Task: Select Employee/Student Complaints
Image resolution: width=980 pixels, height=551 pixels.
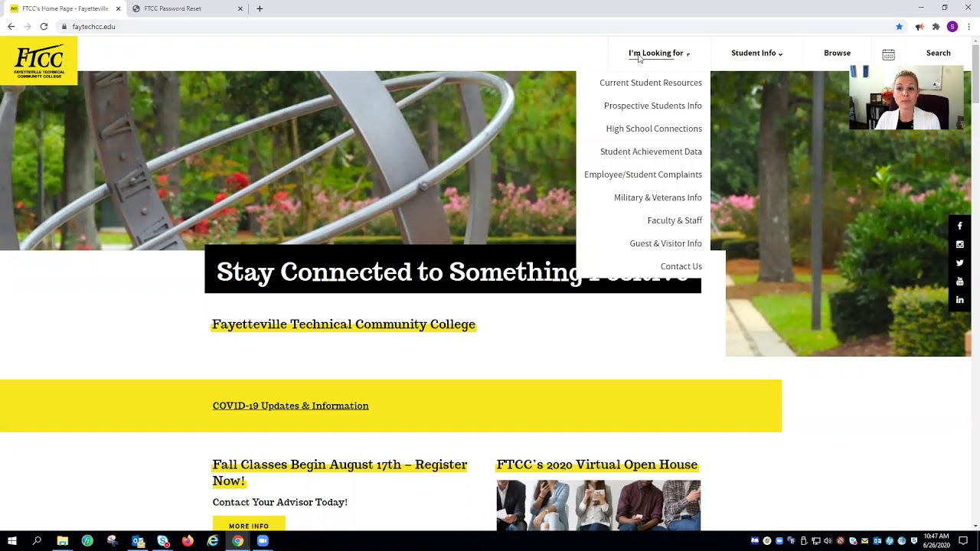Action: [643, 174]
